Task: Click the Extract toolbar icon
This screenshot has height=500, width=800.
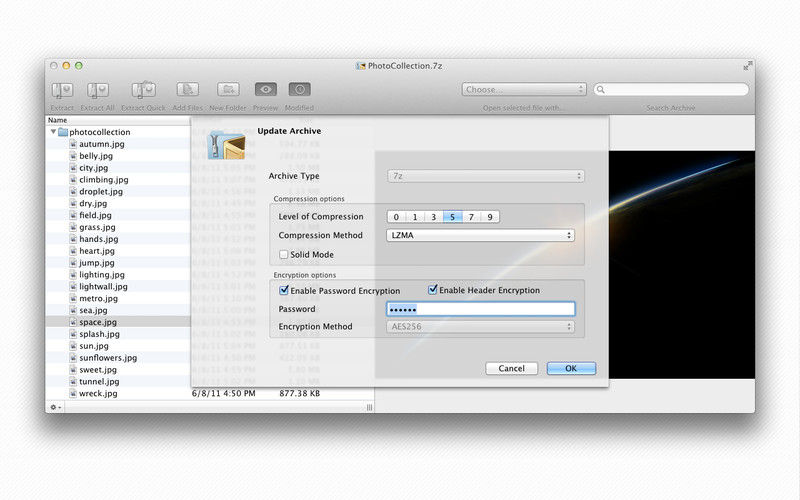Action: pyautogui.click(x=62, y=90)
